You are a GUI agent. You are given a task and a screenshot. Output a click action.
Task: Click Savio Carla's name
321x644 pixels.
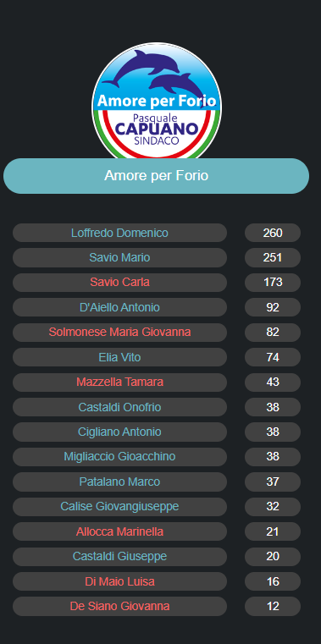119,283
